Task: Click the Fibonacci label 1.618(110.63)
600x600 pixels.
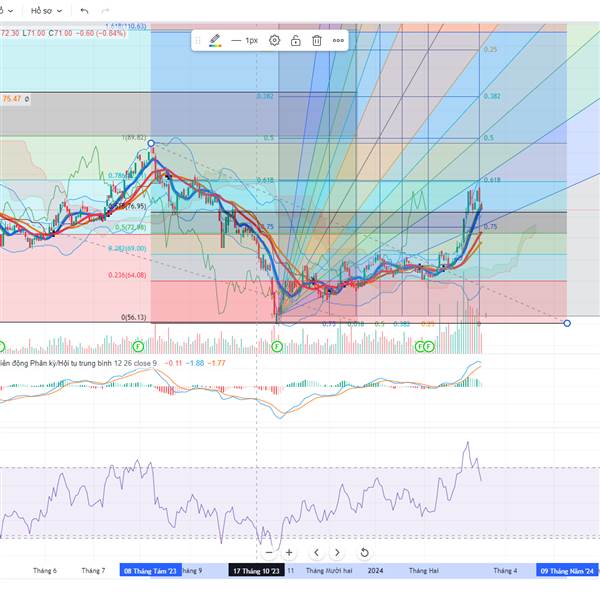Action: click(x=126, y=26)
